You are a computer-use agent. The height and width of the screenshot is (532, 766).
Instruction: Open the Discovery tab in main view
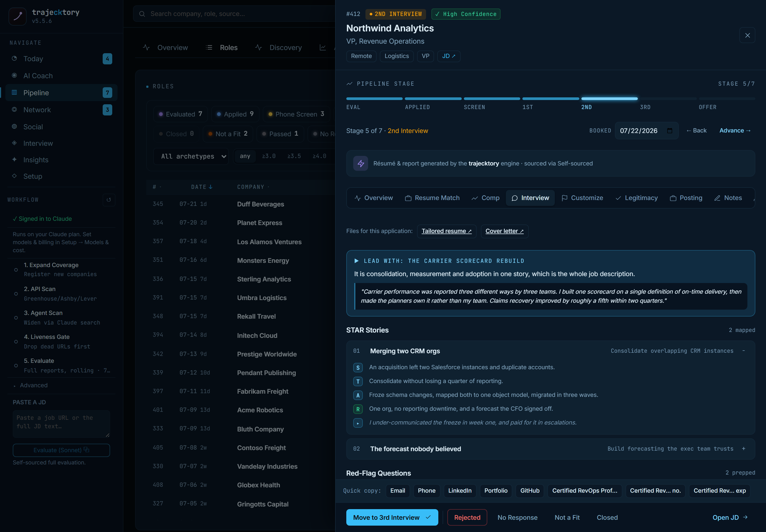[x=278, y=47]
